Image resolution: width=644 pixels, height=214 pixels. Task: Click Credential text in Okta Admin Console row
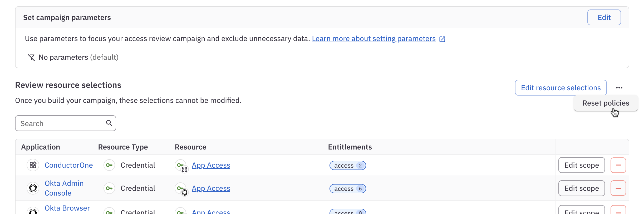tap(138, 188)
